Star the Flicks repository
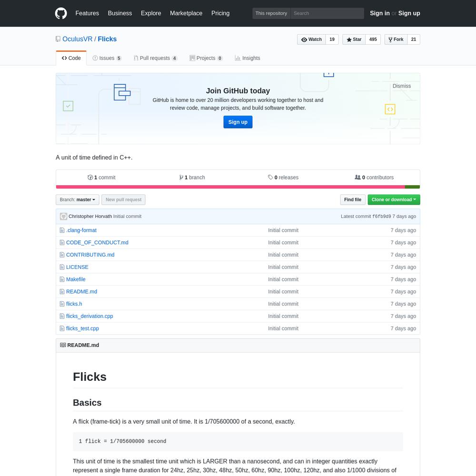The image size is (476, 476). 354,40
